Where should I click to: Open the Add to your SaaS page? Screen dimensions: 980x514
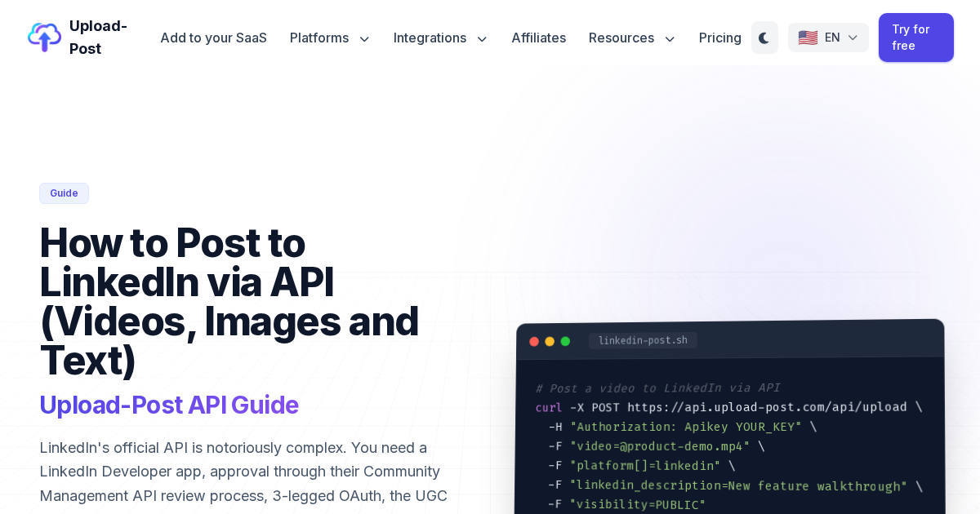[x=213, y=38]
